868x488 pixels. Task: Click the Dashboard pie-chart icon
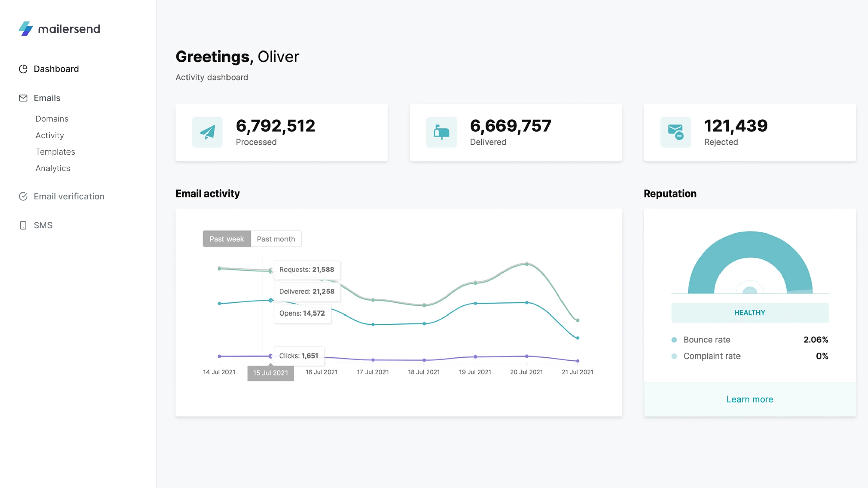tap(23, 69)
